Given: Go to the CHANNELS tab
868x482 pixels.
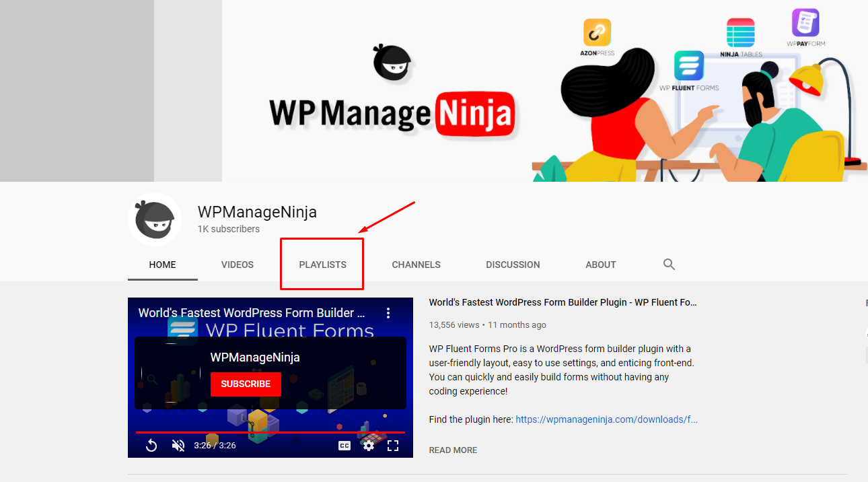Looking at the screenshot, I should click(417, 265).
